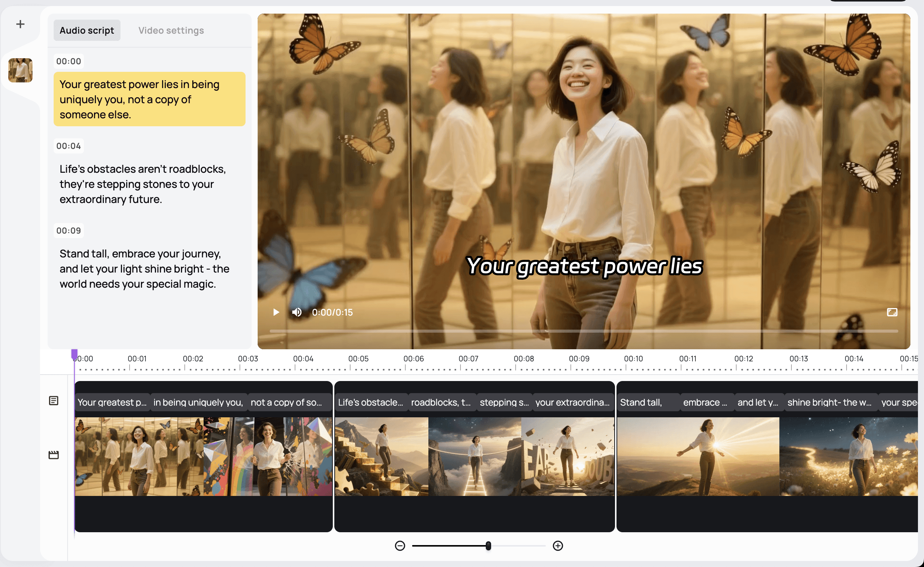Zoom out timeline with minus icon

tap(400, 546)
